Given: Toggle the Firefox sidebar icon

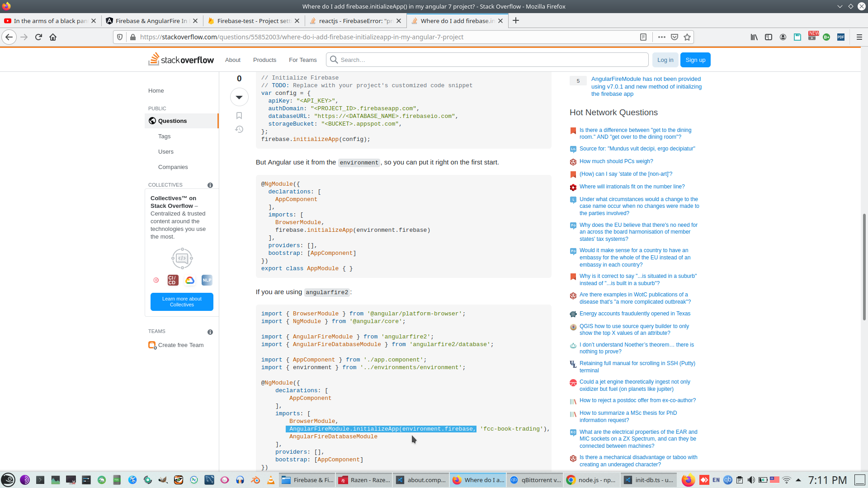Looking at the screenshot, I should (768, 37).
